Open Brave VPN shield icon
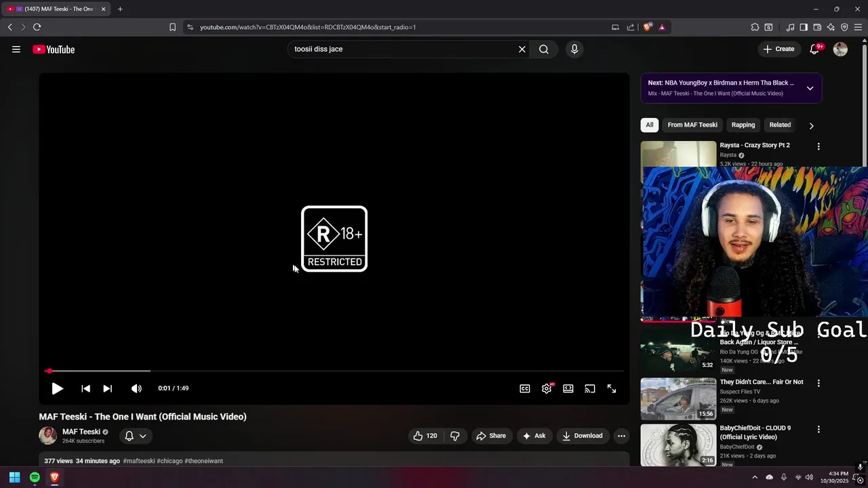The height and width of the screenshot is (488, 868). (844, 27)
